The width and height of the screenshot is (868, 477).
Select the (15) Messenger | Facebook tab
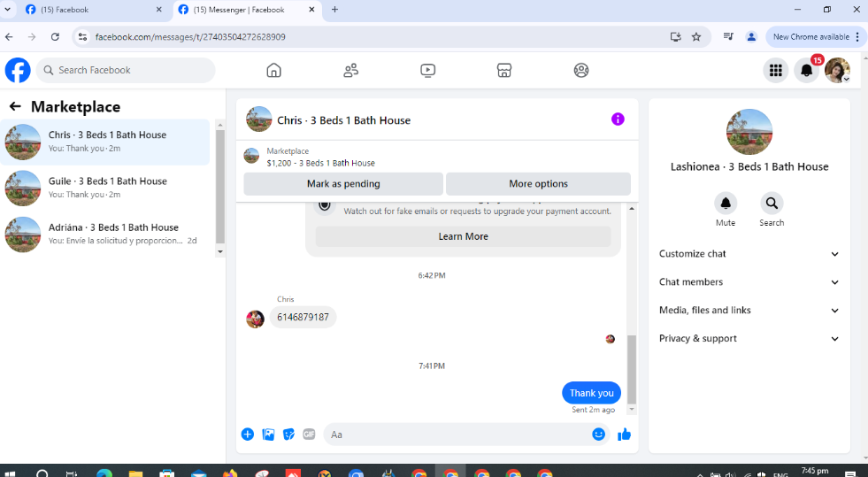pyautogui.click(x=246, y=10)
